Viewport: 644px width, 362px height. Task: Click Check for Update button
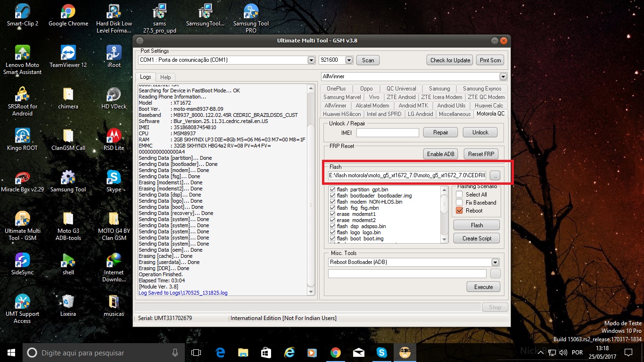tap(450, 60)
